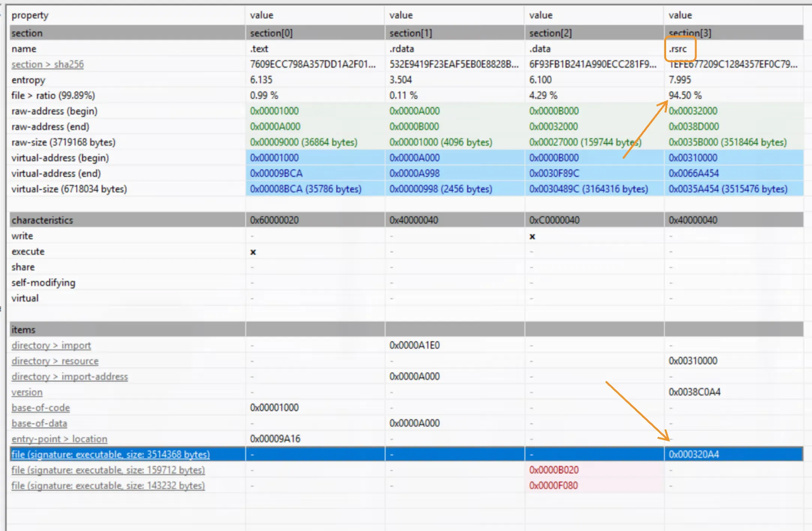812x531 pixels.
Task: Select the 0x0000B020 red offset value
Action: click(554, 470)
